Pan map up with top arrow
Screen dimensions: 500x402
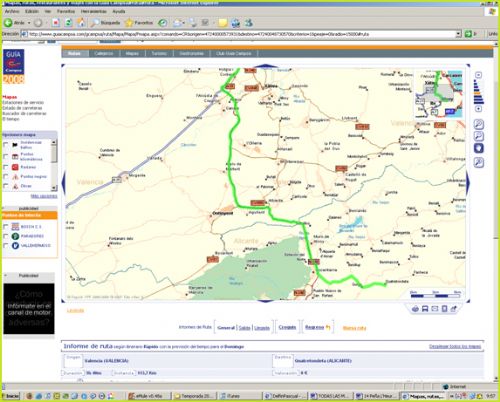point(266,66)
